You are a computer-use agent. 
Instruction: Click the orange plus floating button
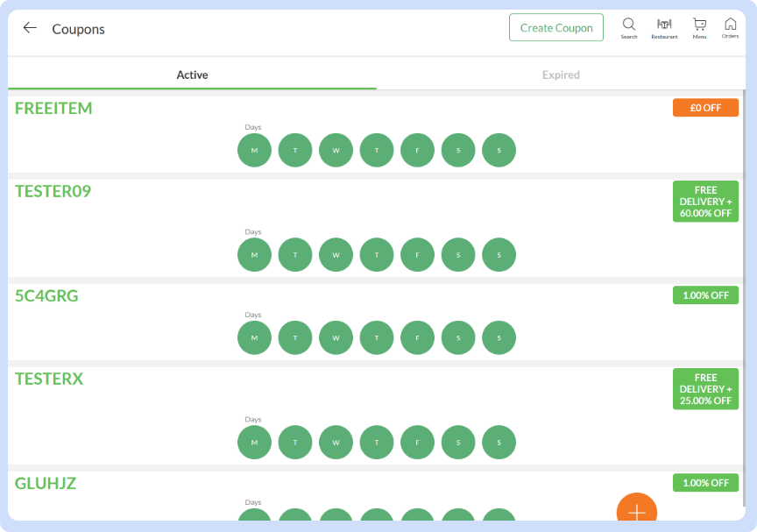[x=636, y=511]
